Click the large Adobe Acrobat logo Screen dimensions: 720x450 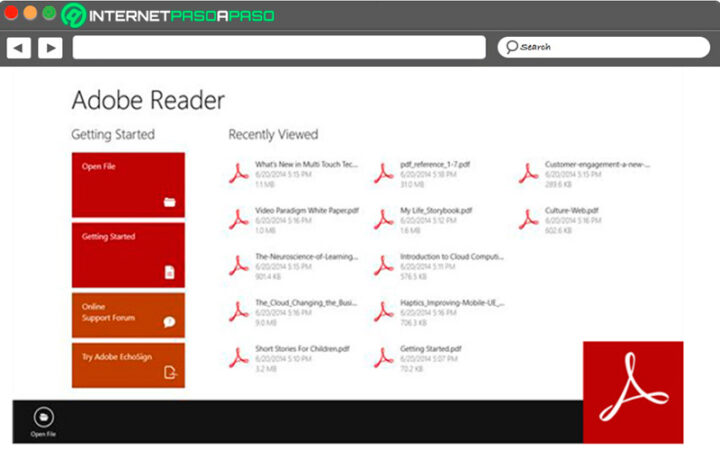click(632, 392)
